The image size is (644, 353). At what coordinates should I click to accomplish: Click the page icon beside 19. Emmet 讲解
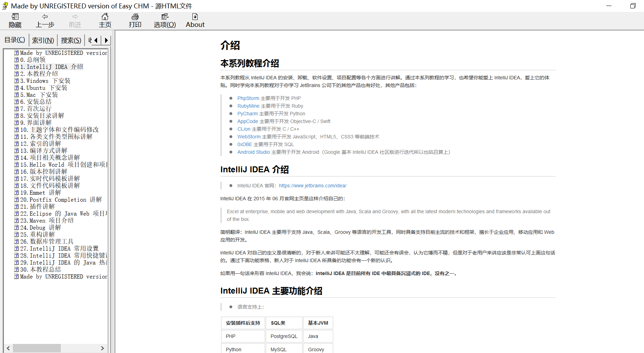coord(16,193)
